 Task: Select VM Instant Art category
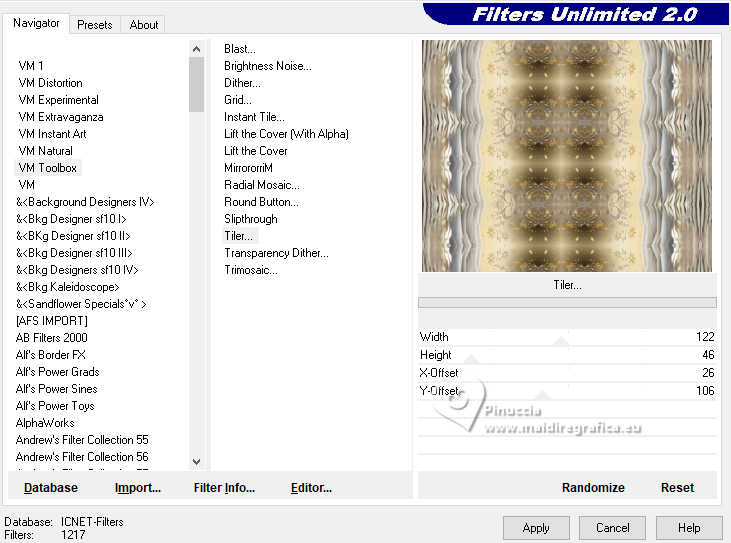[52, 134]
